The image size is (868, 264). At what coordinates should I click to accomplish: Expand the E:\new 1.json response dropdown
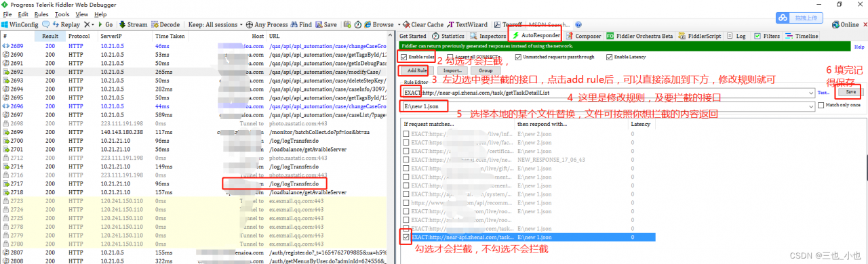pyautogui.click(x=811, y=106)
